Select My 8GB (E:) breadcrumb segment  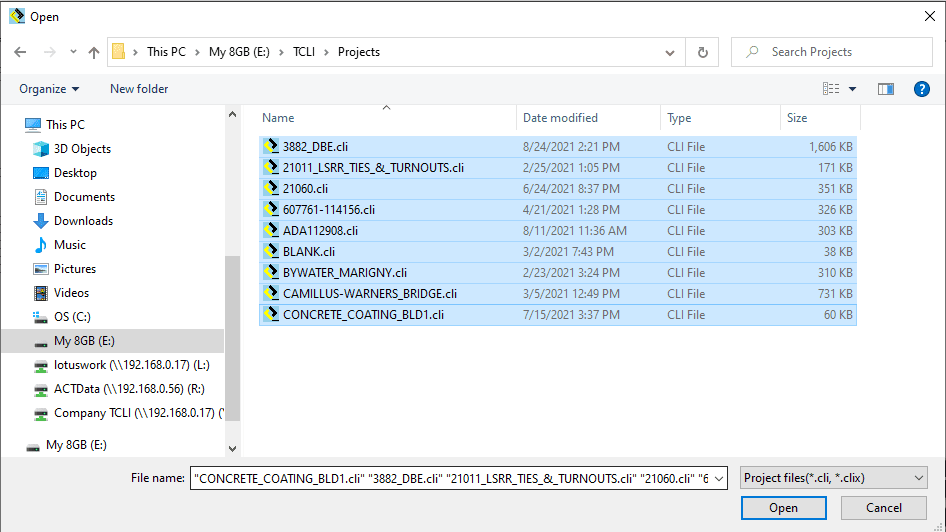[239, 52]
